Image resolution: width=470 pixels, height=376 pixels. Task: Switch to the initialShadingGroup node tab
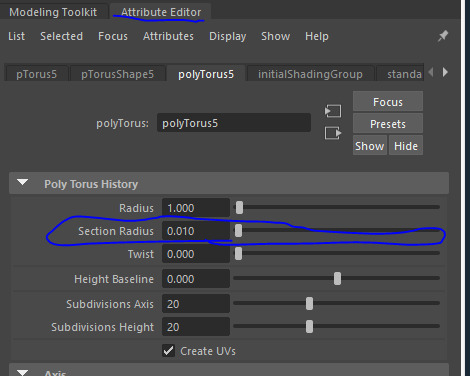click(x=310, y=74)
